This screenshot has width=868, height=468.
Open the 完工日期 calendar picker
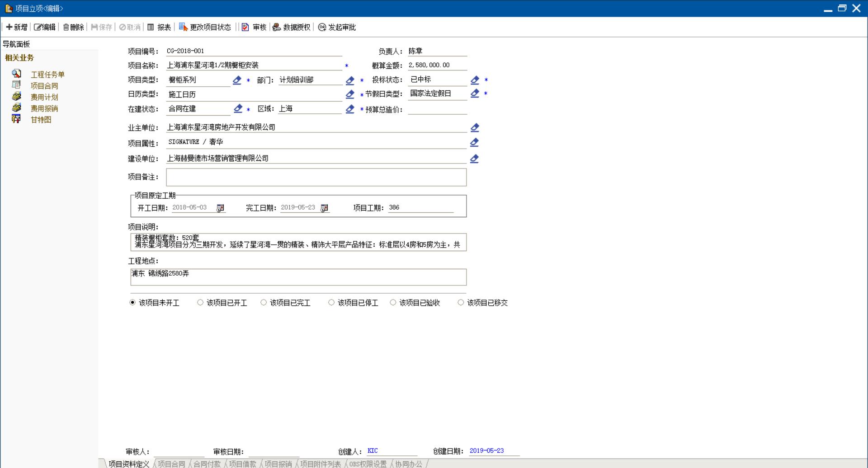coord(324,208)
